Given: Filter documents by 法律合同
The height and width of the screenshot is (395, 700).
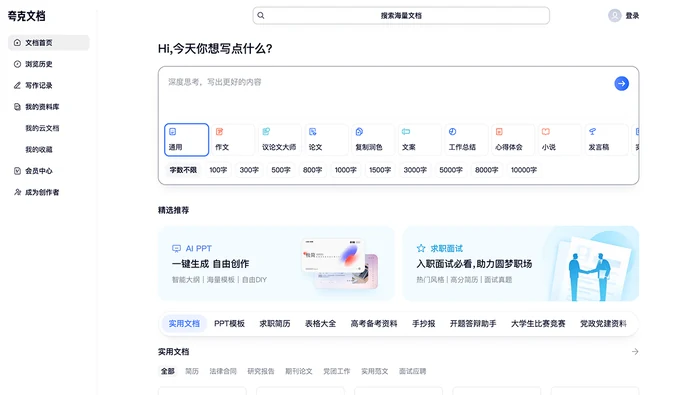Looking at the screenshot, I should [223, 371].
